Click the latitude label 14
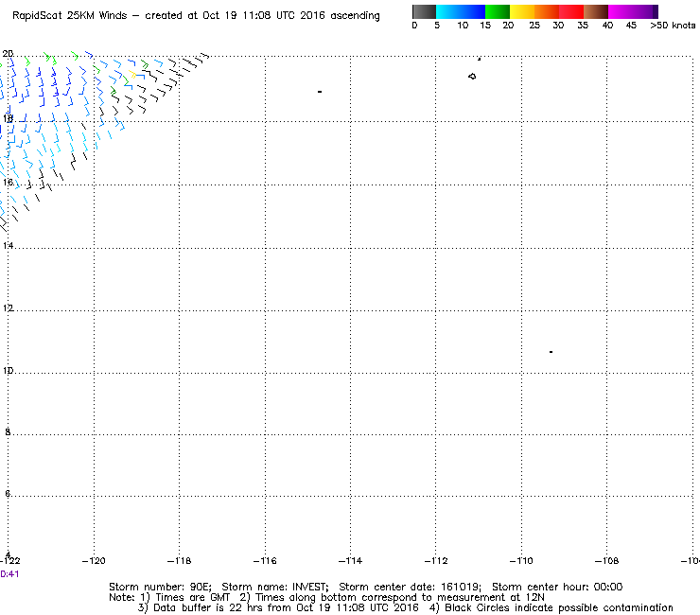 pos(8,246)
